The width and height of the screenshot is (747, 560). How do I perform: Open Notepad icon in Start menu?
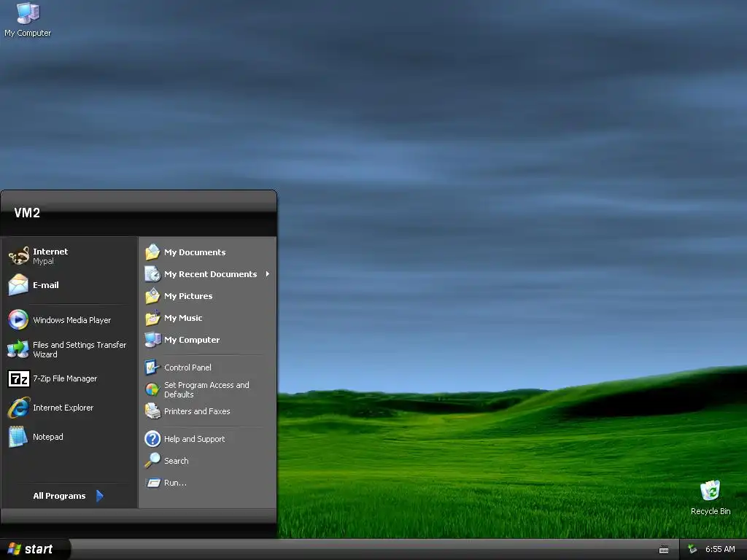click(18, 437)
